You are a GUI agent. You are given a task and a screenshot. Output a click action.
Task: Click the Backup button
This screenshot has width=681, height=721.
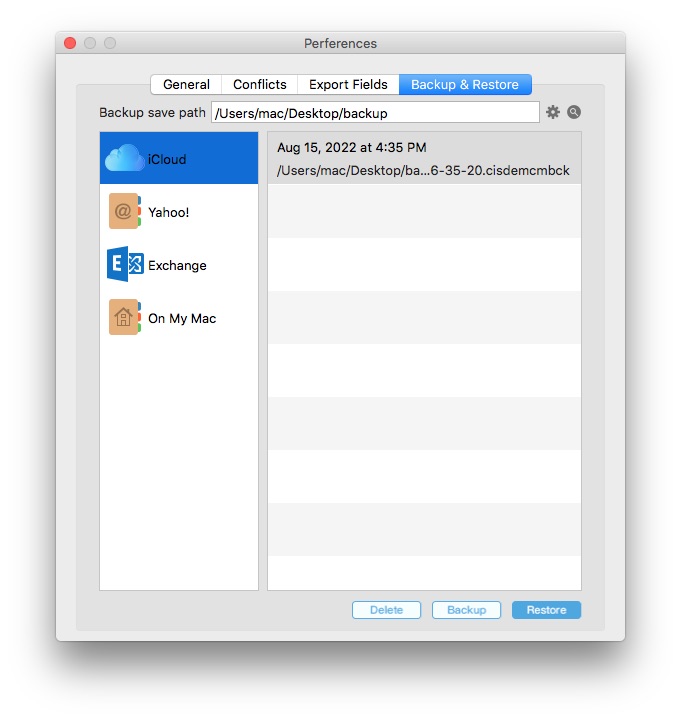[466, 610]
